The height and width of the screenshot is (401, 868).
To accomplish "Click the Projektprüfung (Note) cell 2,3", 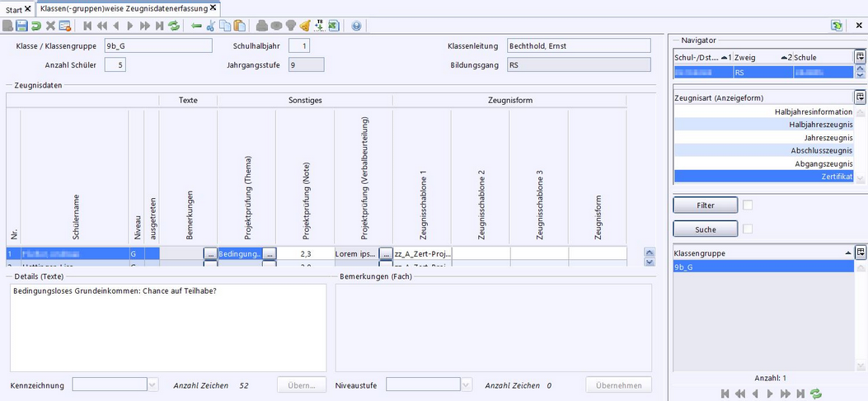I will pos(305,253).
